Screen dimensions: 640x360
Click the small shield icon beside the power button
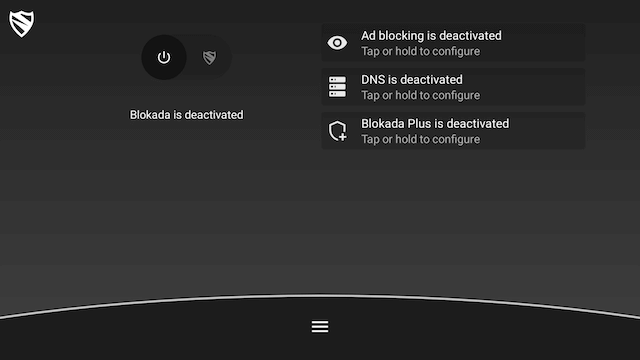[209, 58]
